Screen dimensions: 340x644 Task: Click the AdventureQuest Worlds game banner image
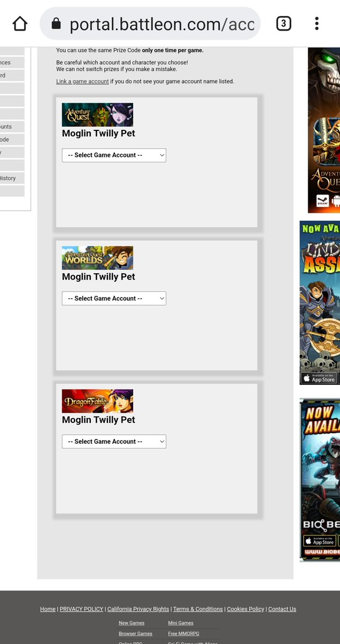point(97,258)
